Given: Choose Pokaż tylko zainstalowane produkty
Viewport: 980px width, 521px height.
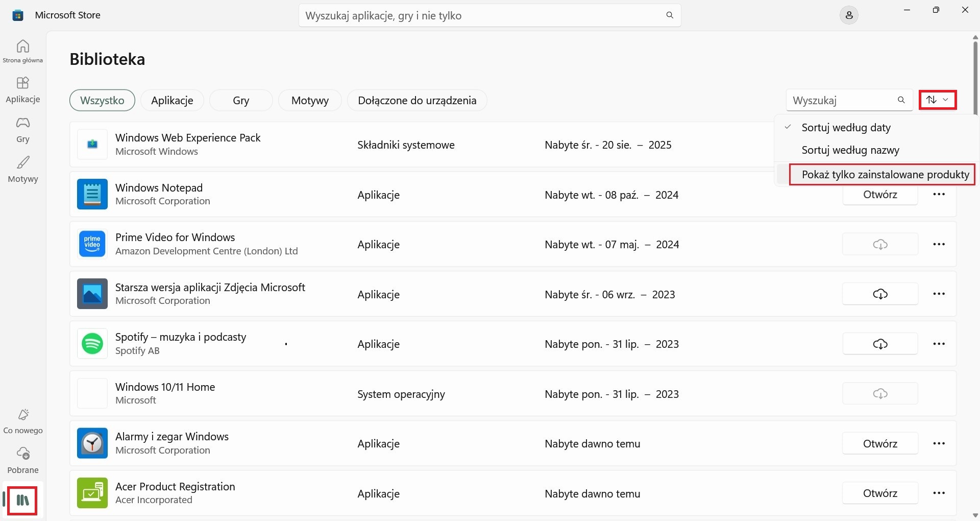Looking at the screenshot, I should (875, 175).
